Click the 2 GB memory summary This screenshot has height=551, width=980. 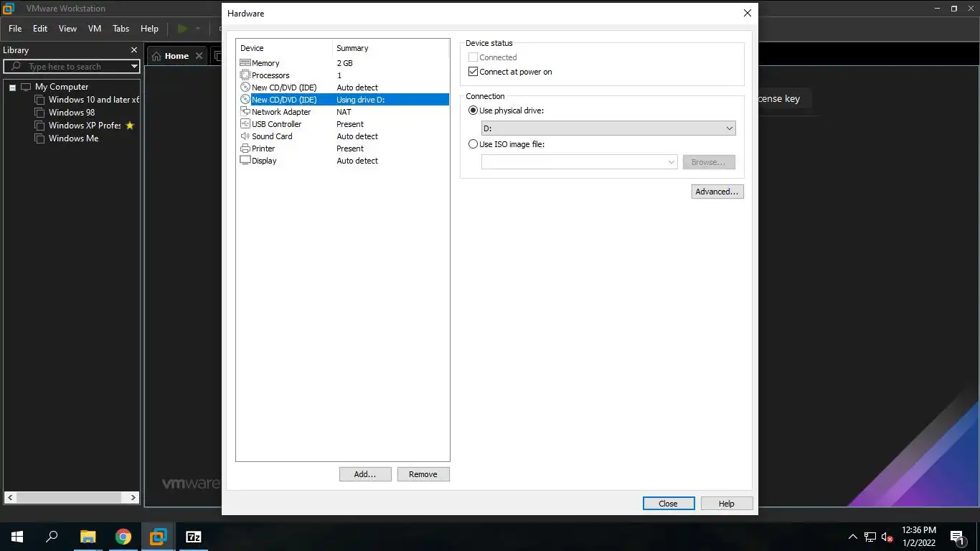(344, 63)
